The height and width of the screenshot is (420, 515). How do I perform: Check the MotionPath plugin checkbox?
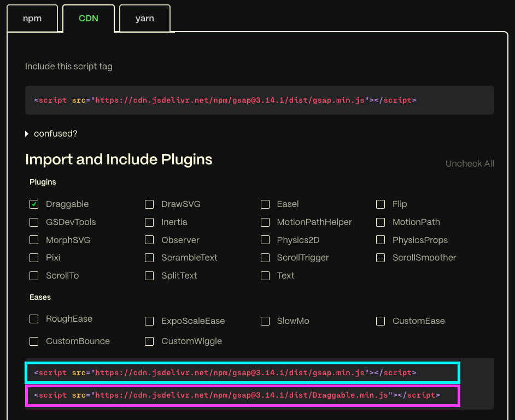pos(381,222)
